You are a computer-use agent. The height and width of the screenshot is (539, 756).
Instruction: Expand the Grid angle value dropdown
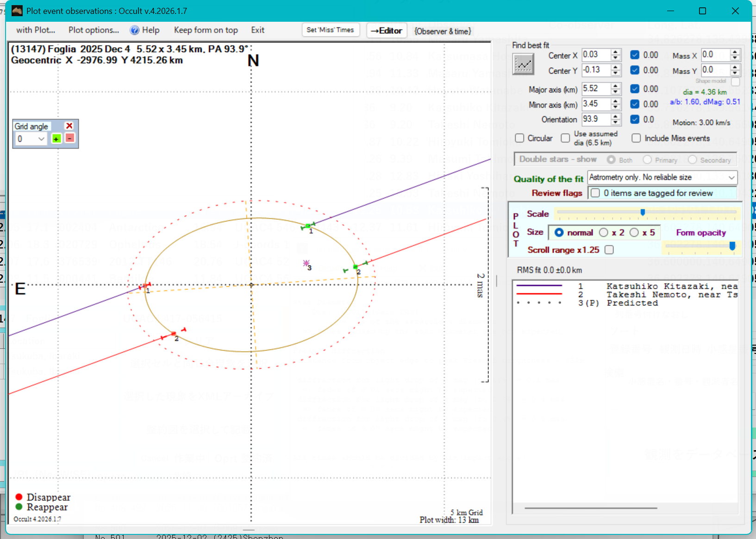(41, 139)
